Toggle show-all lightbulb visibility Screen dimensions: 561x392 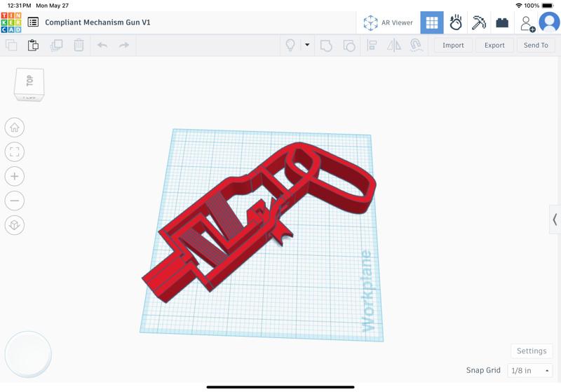[x=290, y=46]
